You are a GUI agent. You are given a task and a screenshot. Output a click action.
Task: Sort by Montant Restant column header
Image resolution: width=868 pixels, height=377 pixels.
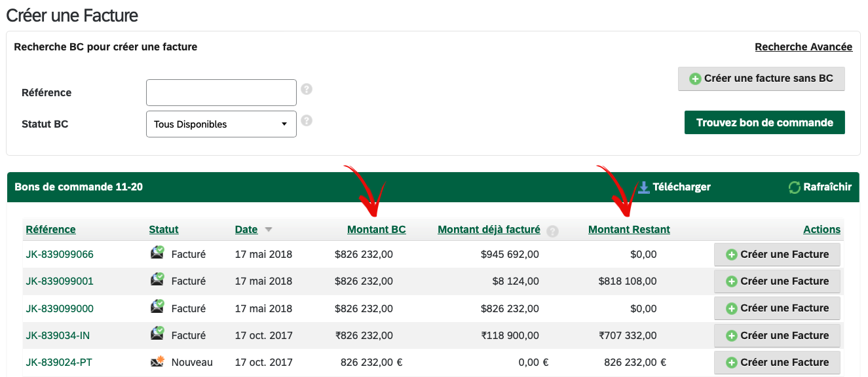(629, 230)
